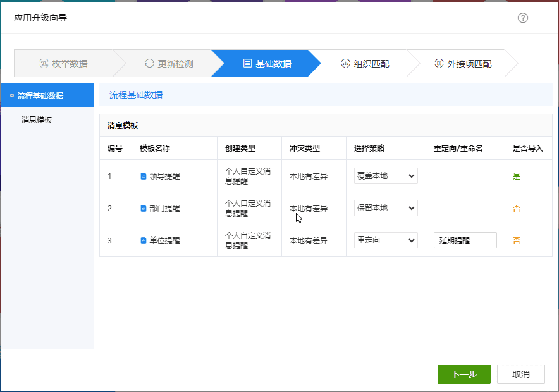Screen dimensions: 559x392
Task: Click the 延期提醒 redirect input field
Action: (x=465, y=240)
